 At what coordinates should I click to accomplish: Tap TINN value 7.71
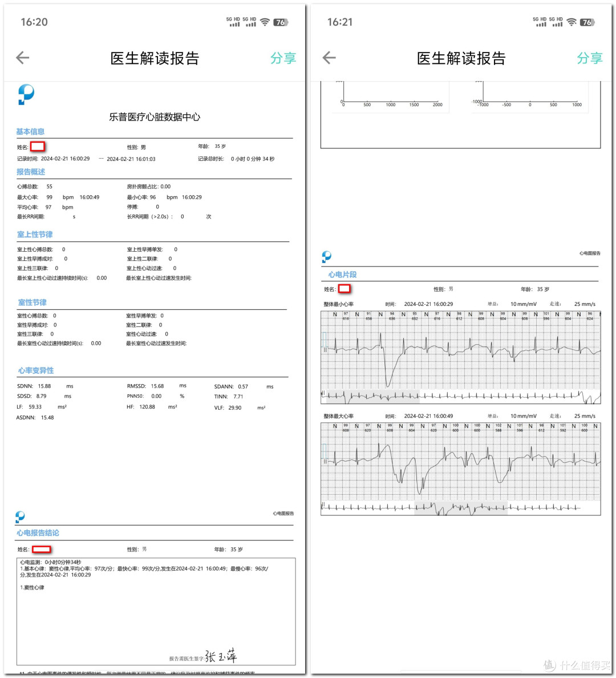coord(238,397)
